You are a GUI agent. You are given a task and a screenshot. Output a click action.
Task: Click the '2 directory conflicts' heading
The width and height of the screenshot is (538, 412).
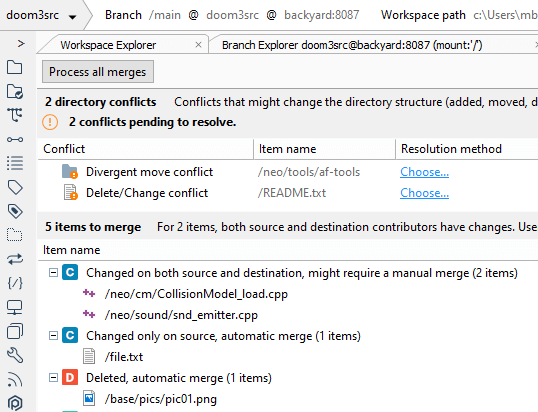(x=101, y=102)
